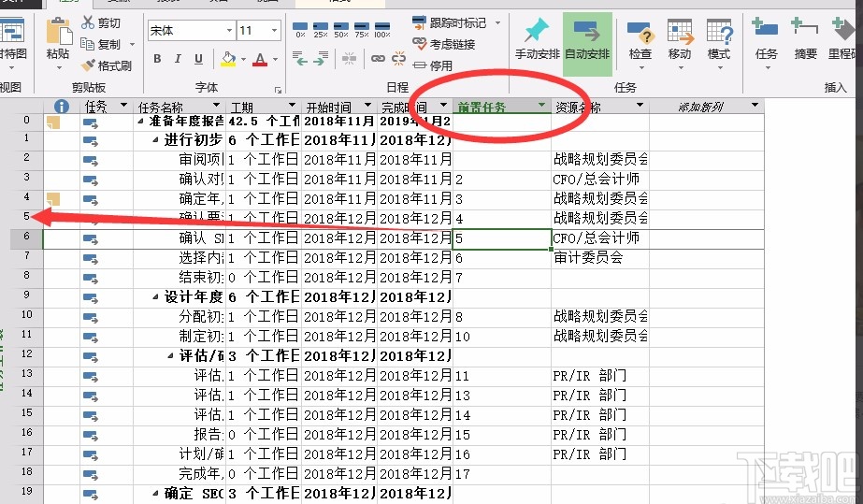Open the font color picker arrow
Screen dimensions: 863x504
pos(275,59)
